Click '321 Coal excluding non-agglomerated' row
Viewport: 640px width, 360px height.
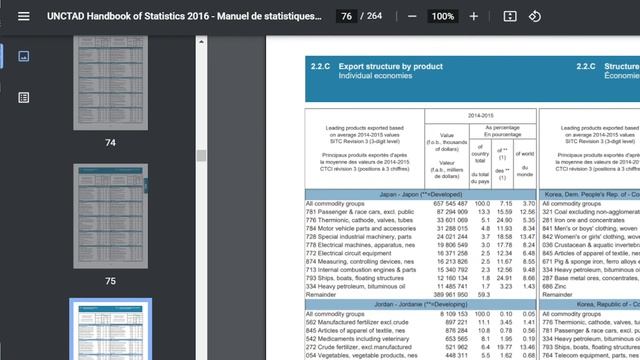591,212
